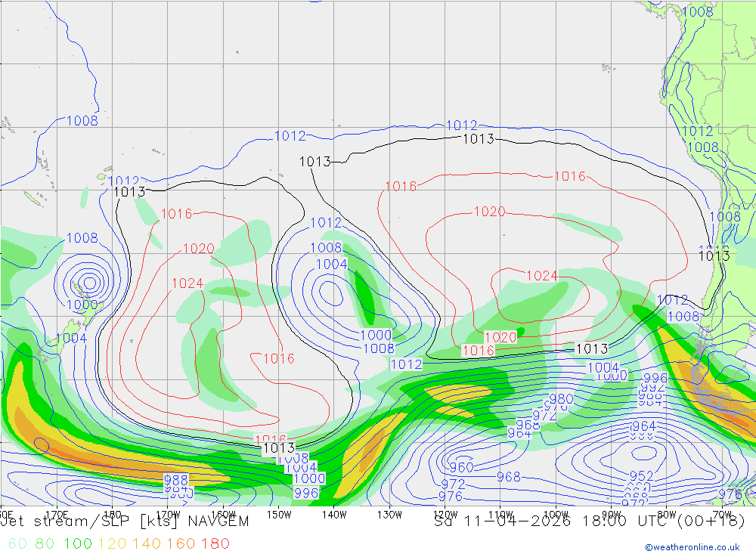756x554 pixels.
Task: Click the 988 isobar pressure label
Action: pyautogui.click(x=176, y=480)
